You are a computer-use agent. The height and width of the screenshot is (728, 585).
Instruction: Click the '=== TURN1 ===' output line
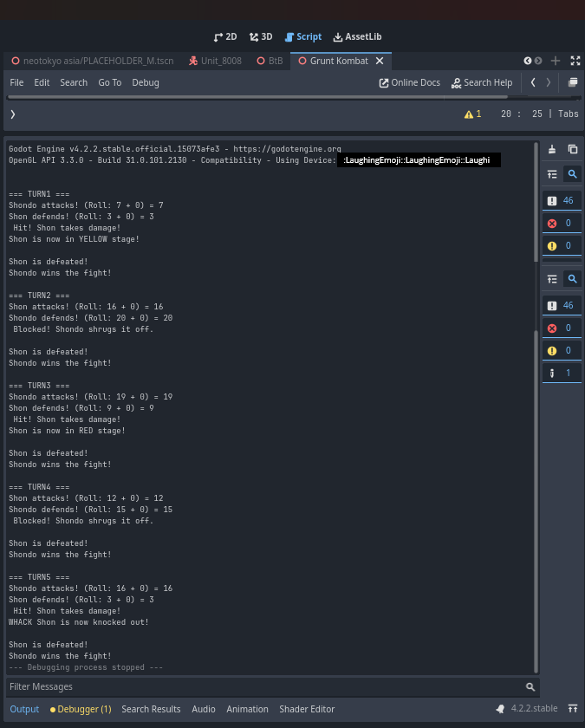[39, 194]
